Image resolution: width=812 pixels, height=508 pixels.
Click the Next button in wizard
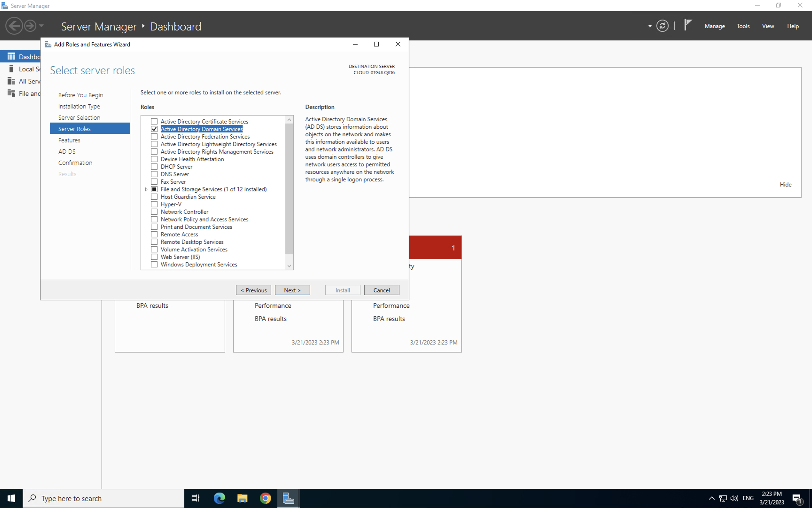click(x=292, y=290)
